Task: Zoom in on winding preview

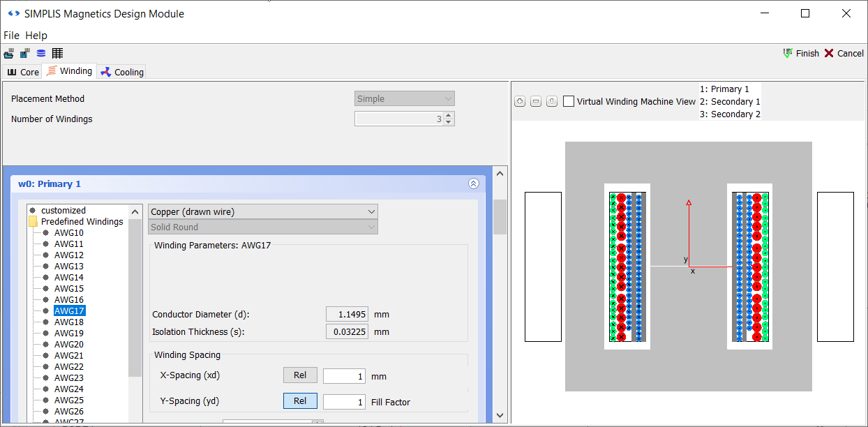Action: (x=520, y=102)
